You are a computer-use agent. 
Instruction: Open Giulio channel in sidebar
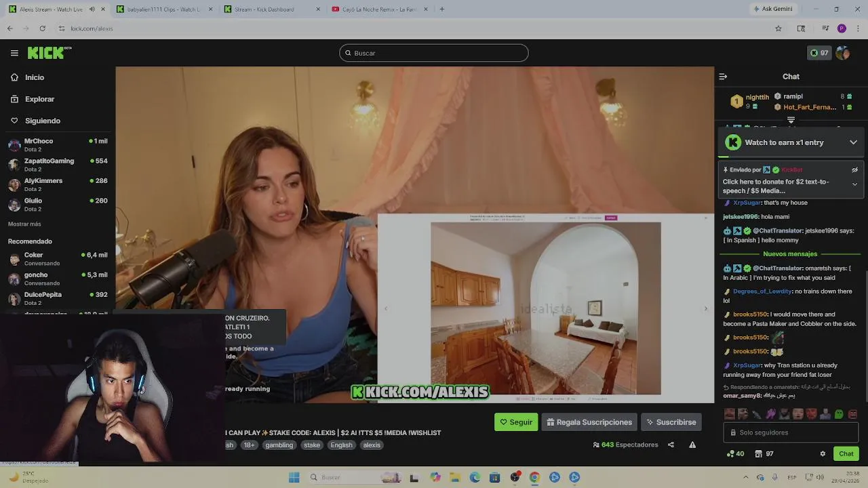(x=57, y=204)
